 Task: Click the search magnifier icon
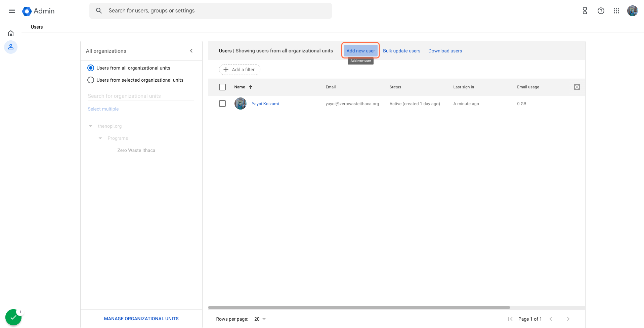[99, 11]
